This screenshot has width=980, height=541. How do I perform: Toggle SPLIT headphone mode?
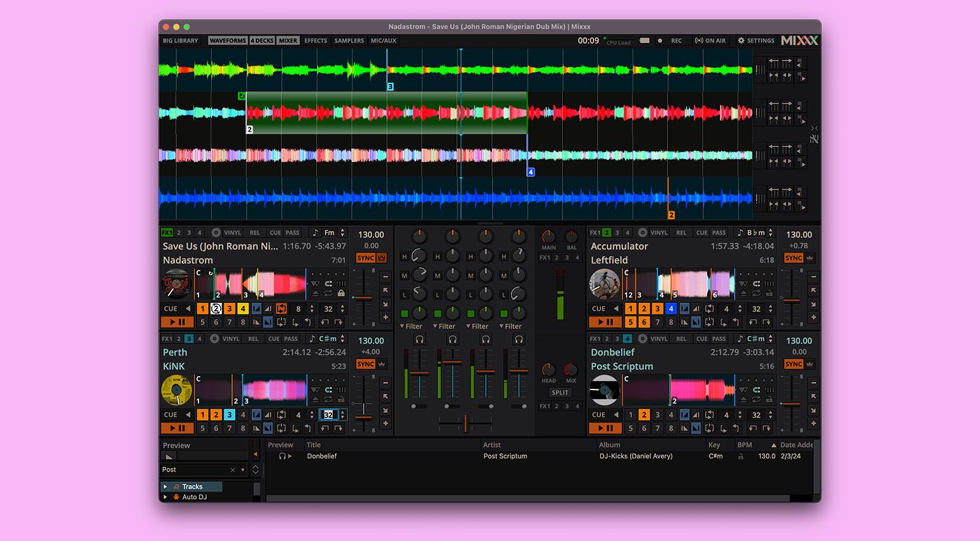click(x=560, y=393)
